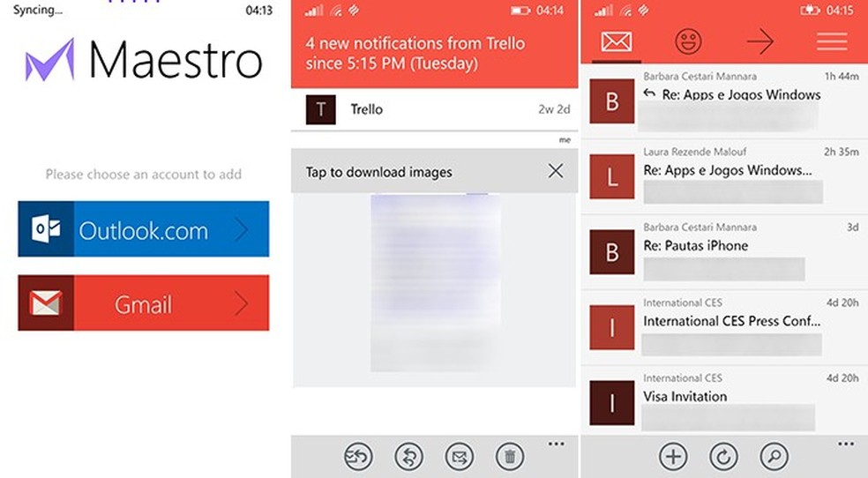Open the Trello sender avatar
This screenshot has height=478, width=868.
coord(320,109)
